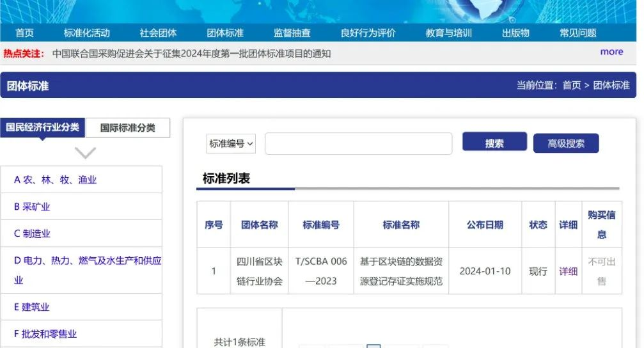Image resolution: width=644 pixels, height=348 pixels.
Task: Select category E 建筑业
Action: (x=32, y=307)
